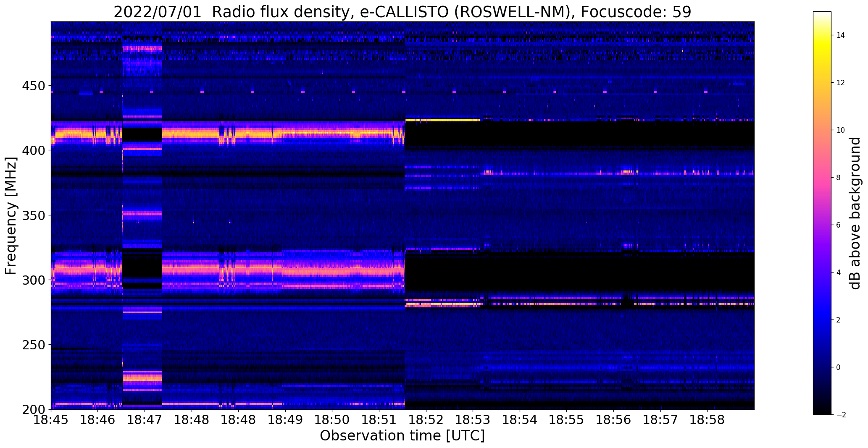Click the colorbar tick label 6
Image resolution: width=868 pixels, height=448 pixels.
click(839, 225)
